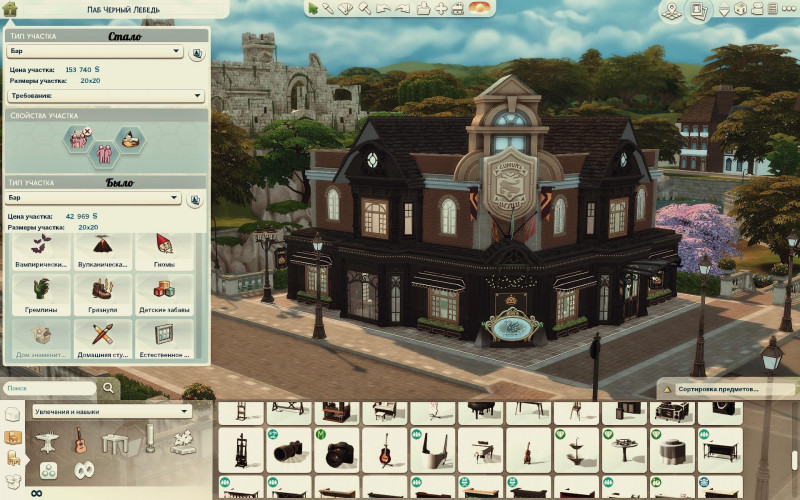The height and width of the screenshot is (500, 800).
Task: Switch to objects by room tab
Action: click(x=12, y=437)
